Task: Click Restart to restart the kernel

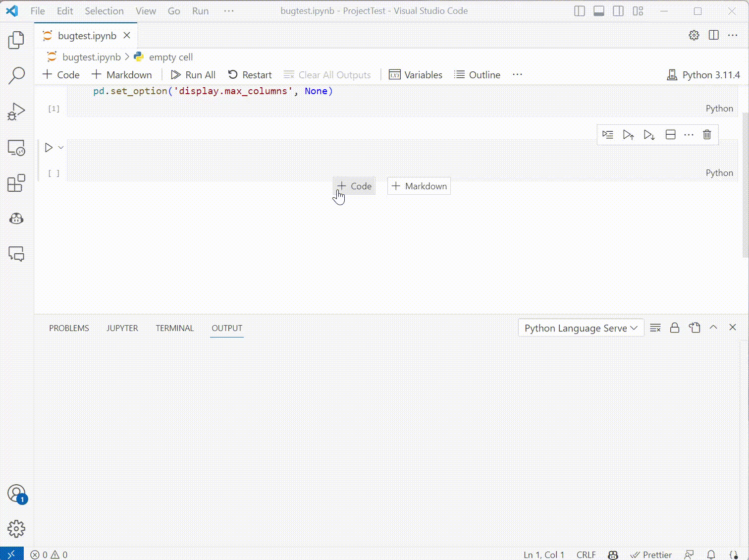Action: 250,74
